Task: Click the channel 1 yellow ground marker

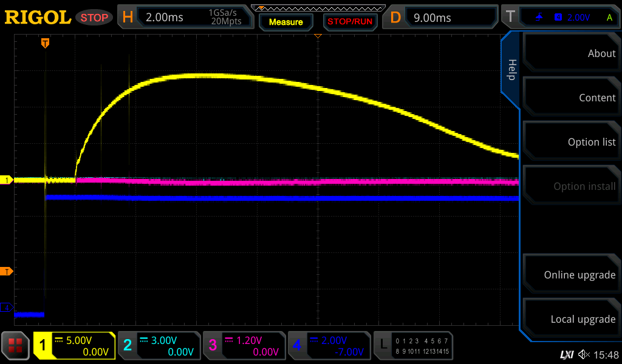Action: pyautogui.click(x=7, y=180)
